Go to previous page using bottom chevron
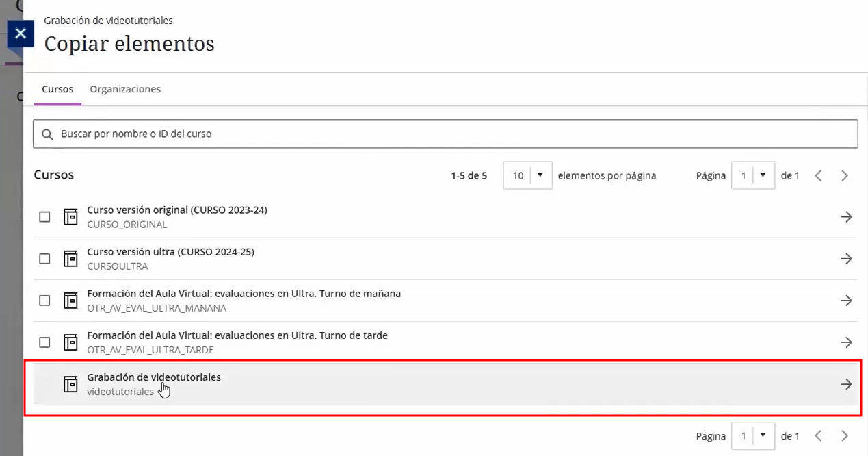This screenshot has width=868, height=456. click(x=818, y=435)
